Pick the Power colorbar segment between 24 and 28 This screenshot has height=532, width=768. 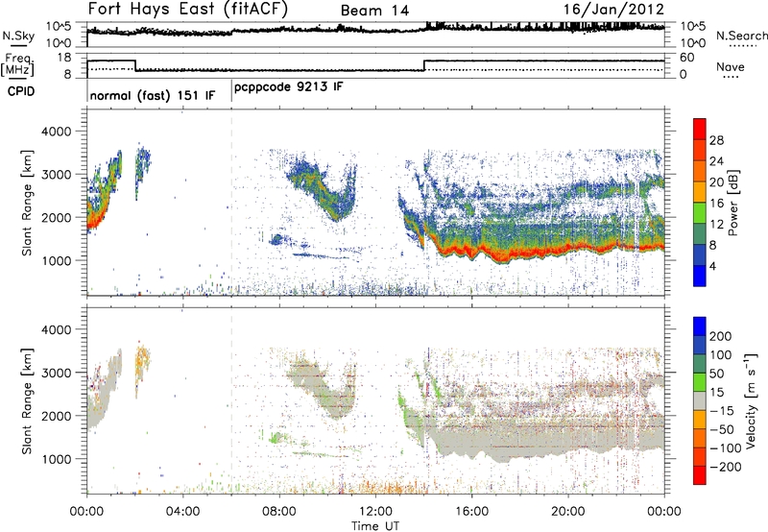point(700,151)
